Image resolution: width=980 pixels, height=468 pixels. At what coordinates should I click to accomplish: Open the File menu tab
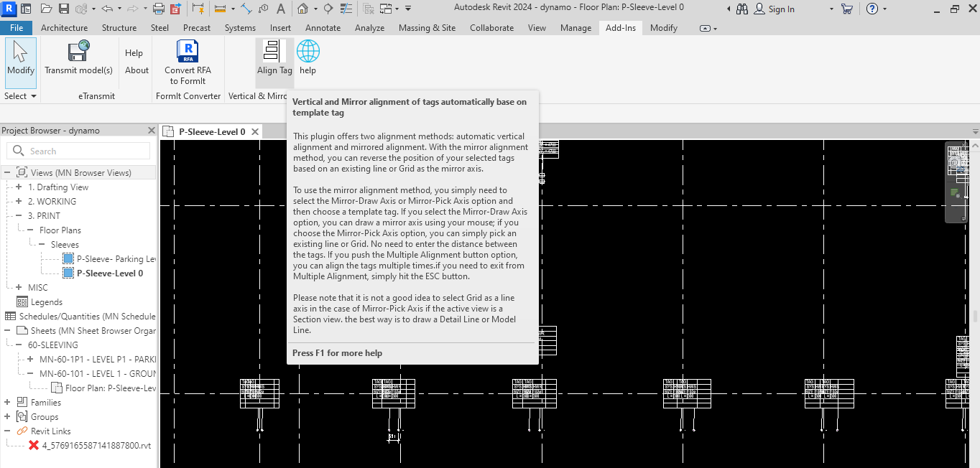[x=17, y=28]
